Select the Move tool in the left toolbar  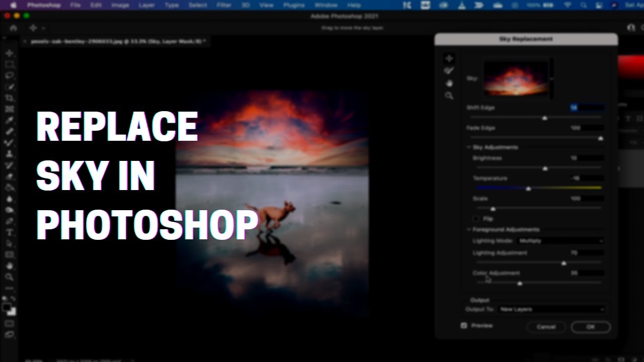(x=10, y=53)
